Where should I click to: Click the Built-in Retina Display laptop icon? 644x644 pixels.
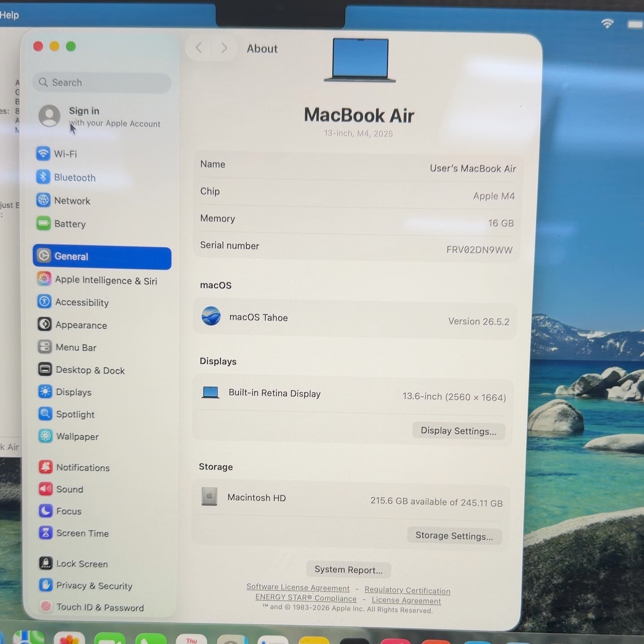pos(210,392)
